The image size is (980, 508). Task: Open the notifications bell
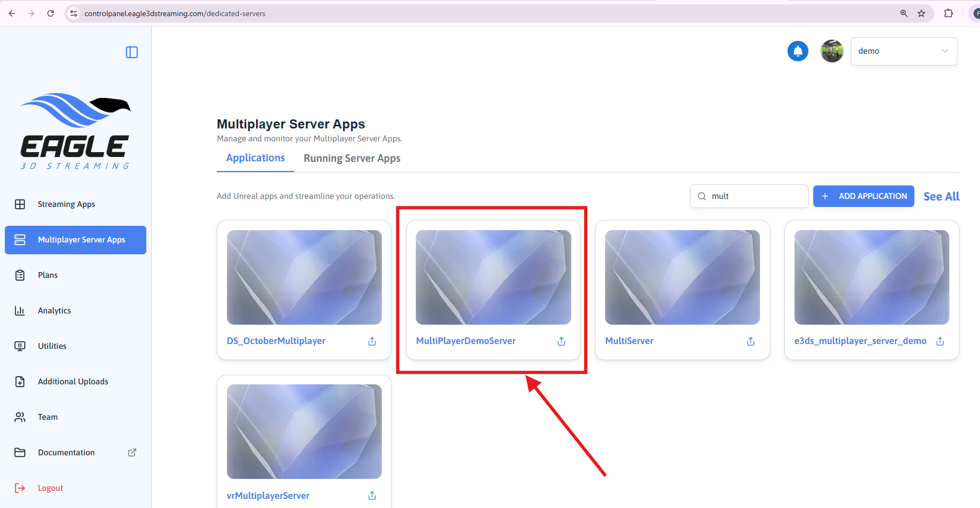pos(798,51)
